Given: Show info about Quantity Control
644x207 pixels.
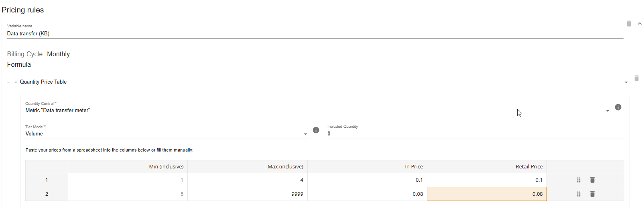Looking at the screenshot, I should 618,107.
